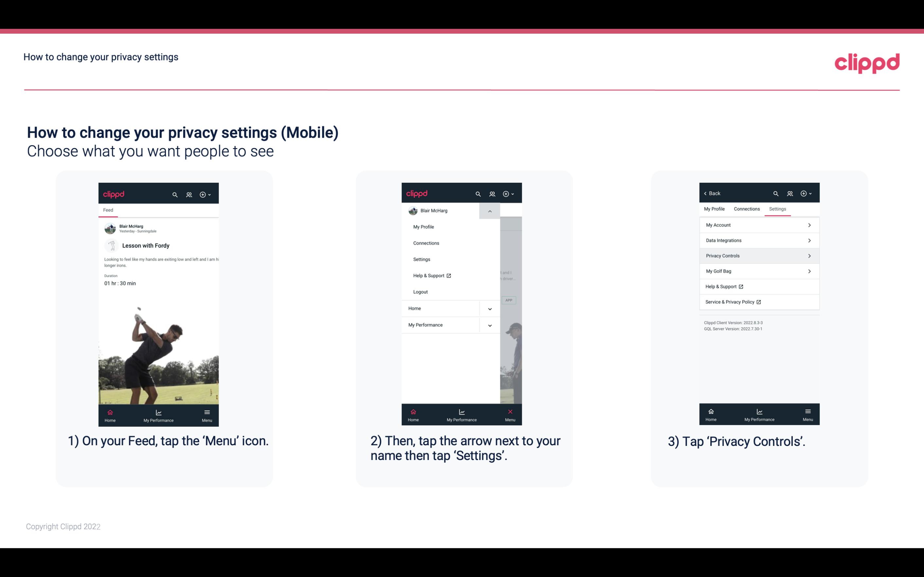Tap the My Performance icon bottom nav
924x577 pixels.
point(158,415)
